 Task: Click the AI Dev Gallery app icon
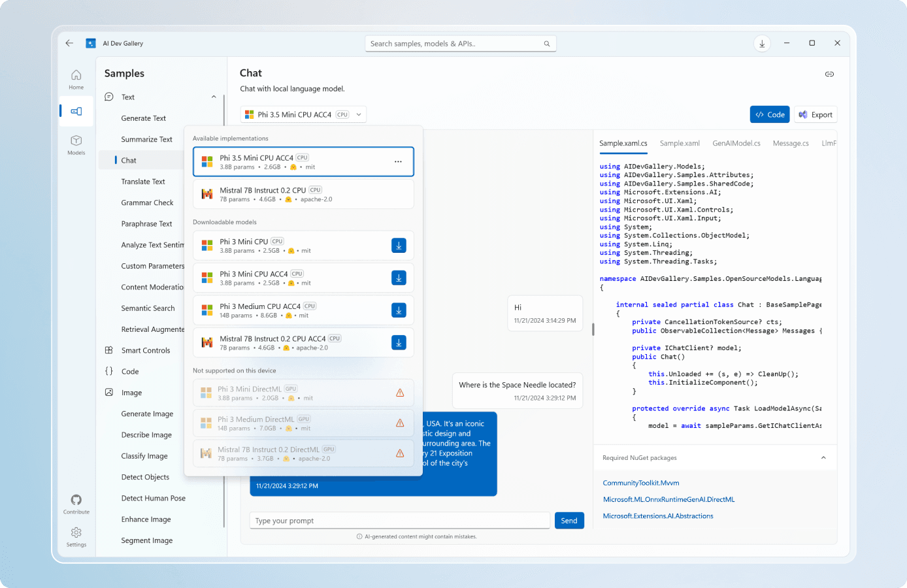pos(91,43)
